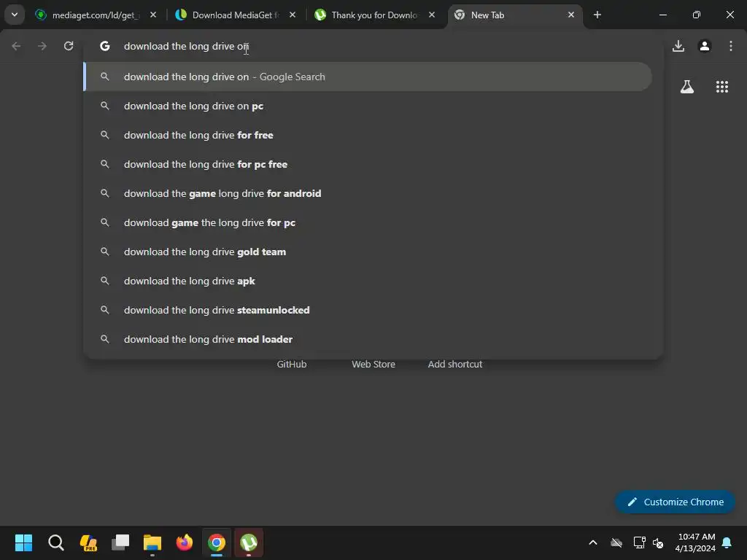This screenshot has width=747, height=560.
Task: Choose 'download game the long drive for pc'
Action: tap(368, 222)
